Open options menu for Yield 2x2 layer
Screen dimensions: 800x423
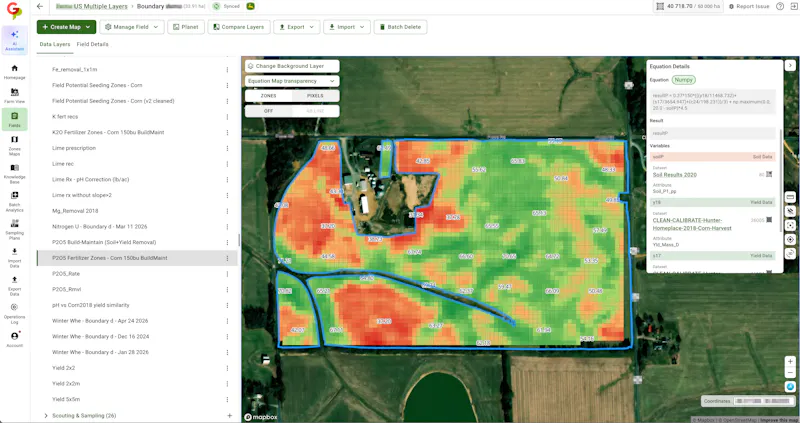click(228, 368)
